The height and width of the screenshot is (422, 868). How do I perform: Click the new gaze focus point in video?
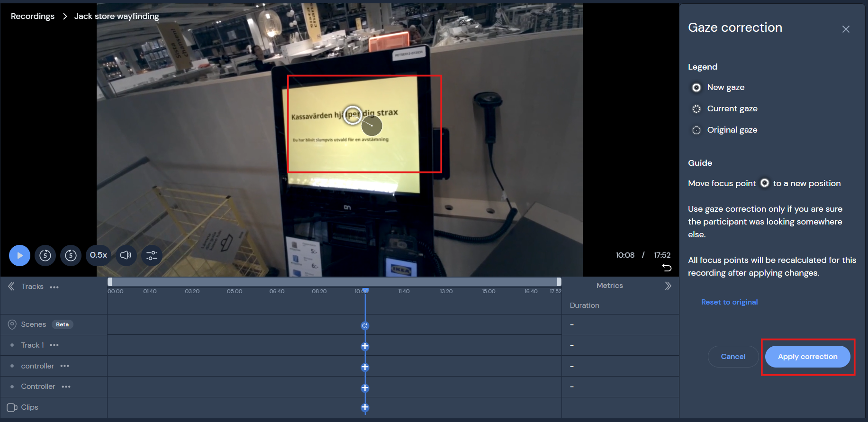pyautogui.click(x=353, y=115)
